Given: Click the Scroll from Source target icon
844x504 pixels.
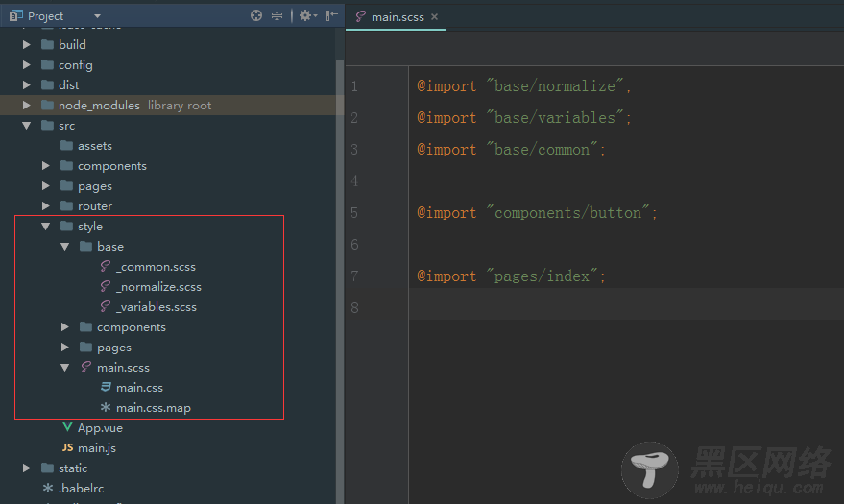Looking at the screenshot, I should [x=256, y=15].
